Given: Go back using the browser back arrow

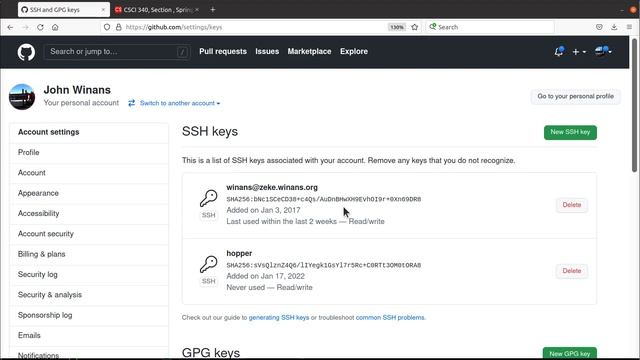Looking at the screenshot, I should (10, 27).
